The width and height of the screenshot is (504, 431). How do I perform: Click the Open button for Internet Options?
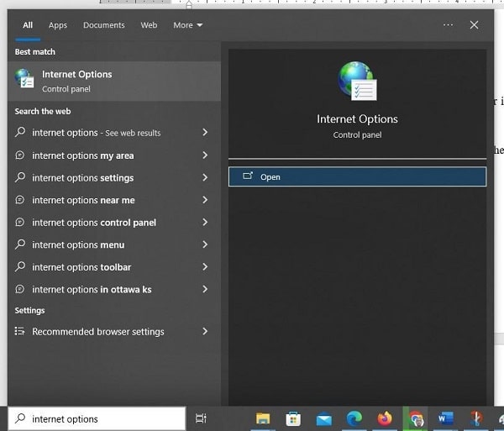tap(358, 176)
